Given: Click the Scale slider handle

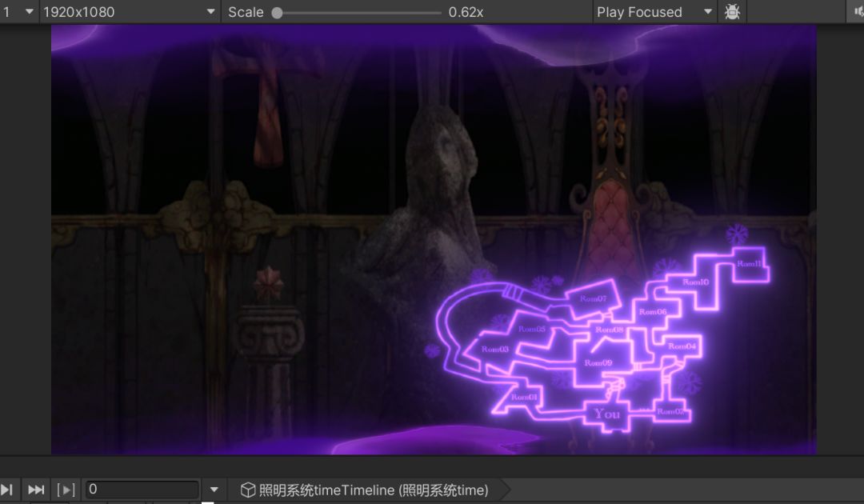Looking at the screenshot, I should 277,13.
